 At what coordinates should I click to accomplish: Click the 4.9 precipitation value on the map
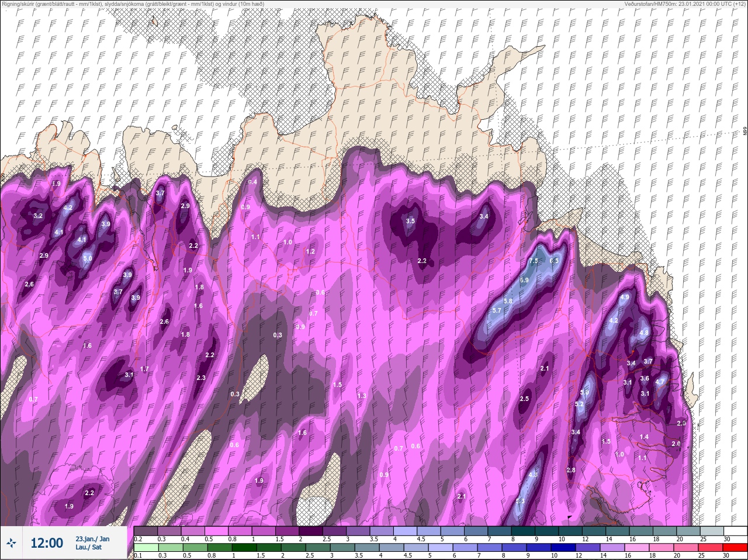pyautogui.click(x=625, y=297)
